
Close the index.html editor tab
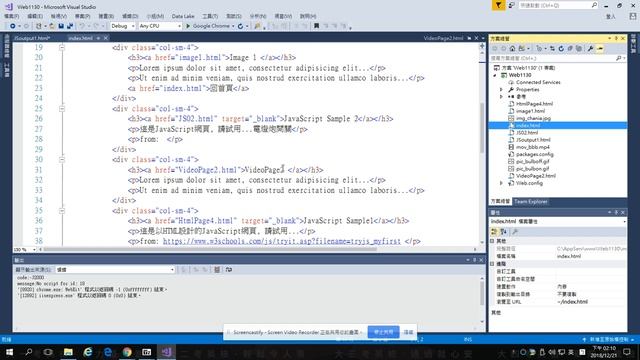[106, 38]
